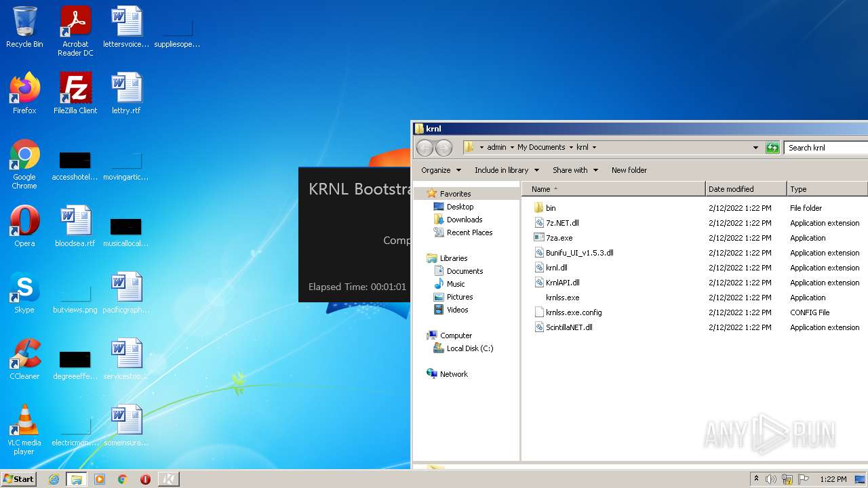Open the Share with dropdown
The height and width of the screenshot is (488, 868).
tap(575, 170)
